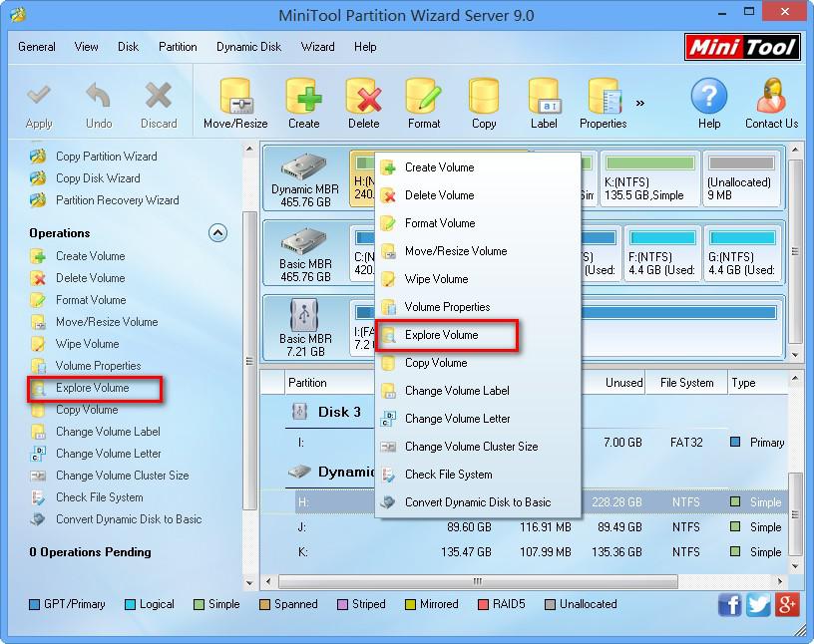Open the View menu
The width and height of the screenshot is (814, 644).
[86, 47]
